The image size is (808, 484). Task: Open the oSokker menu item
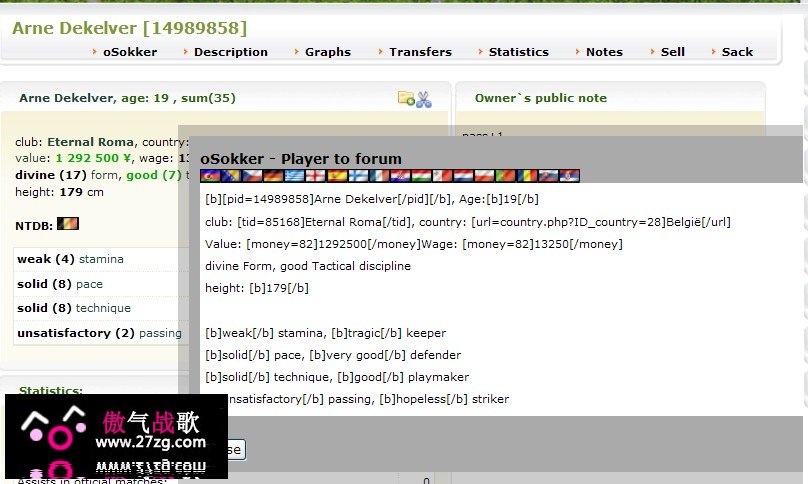[130, 52]
